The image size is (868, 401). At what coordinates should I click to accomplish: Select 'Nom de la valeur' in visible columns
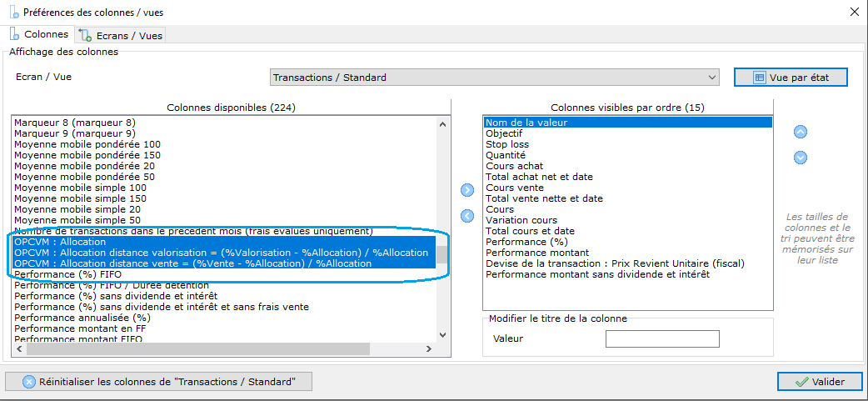point(628,123)
